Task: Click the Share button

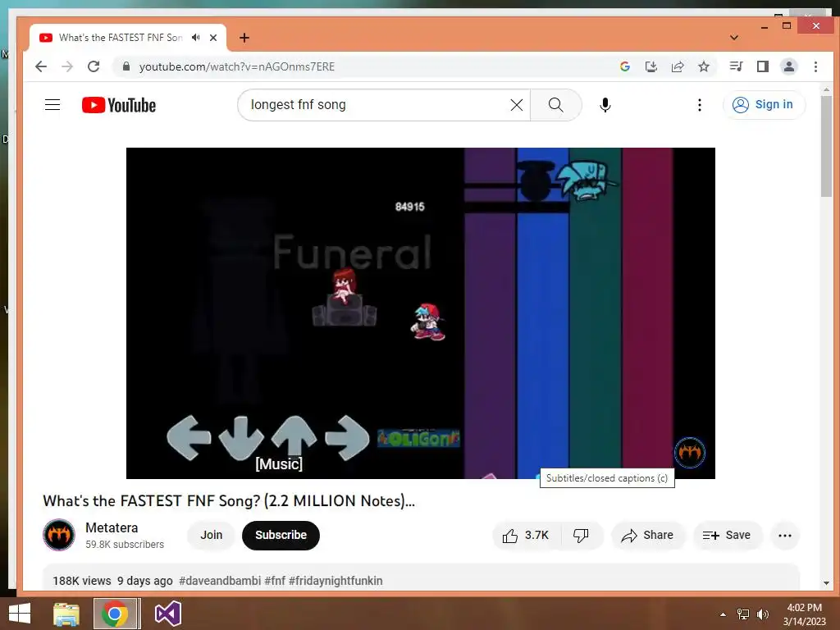Action: click(647, 535)
